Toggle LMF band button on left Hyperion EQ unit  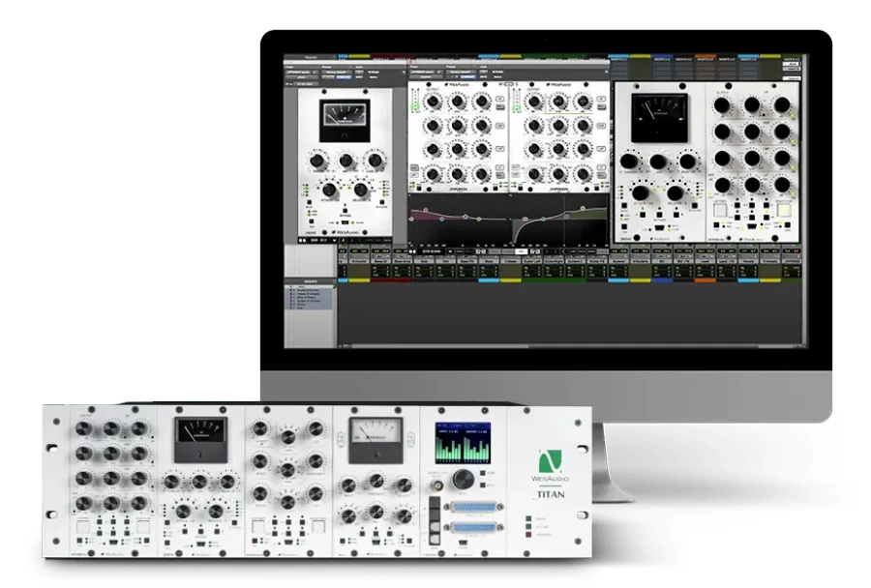[500, 149]
